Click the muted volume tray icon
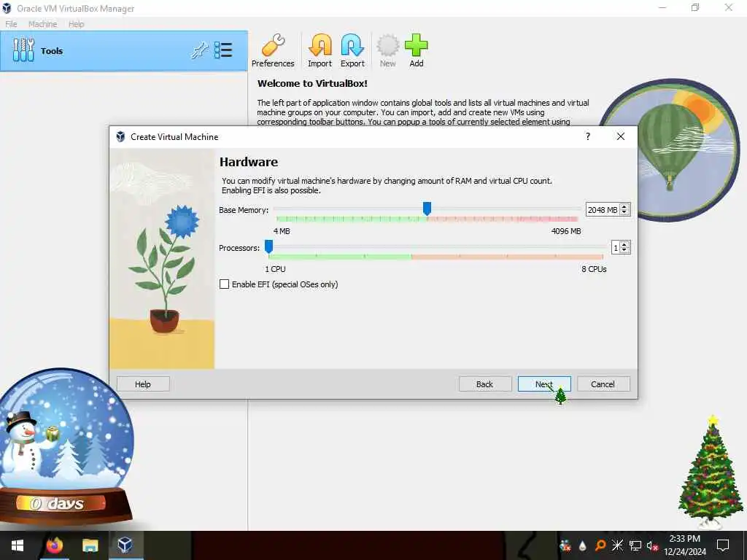This screenshot has width=747, height=560. (652, 545)
